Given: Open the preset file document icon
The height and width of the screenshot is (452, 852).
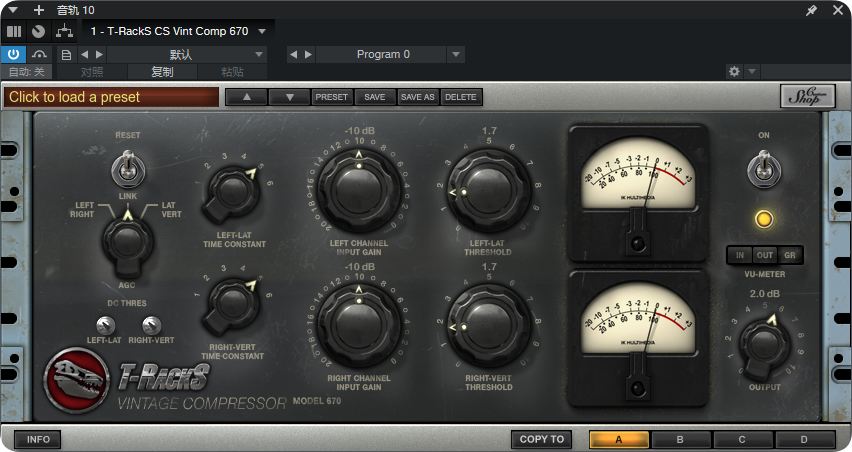Looking at the screenshot, I should click(66, 55).
